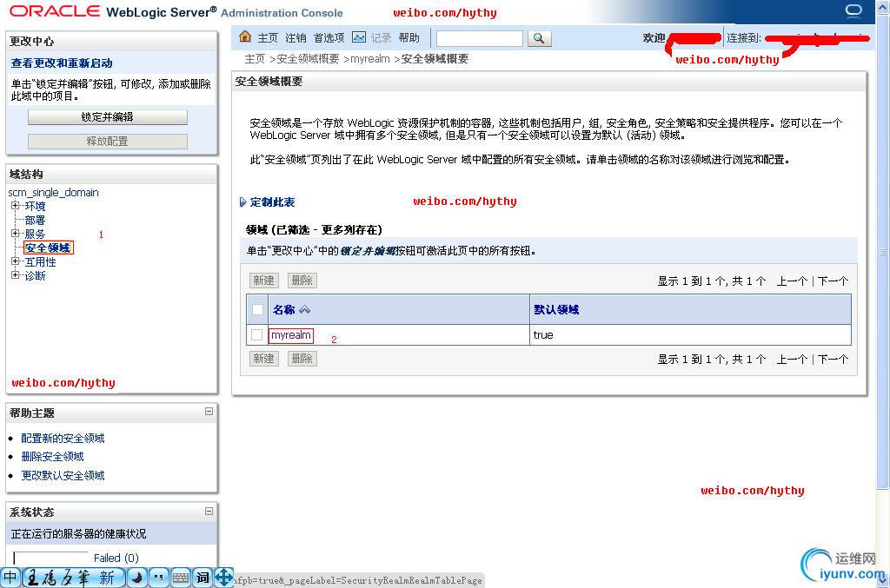Click the record icon beside 记录
890x588 pixels.
coord(359,37)
